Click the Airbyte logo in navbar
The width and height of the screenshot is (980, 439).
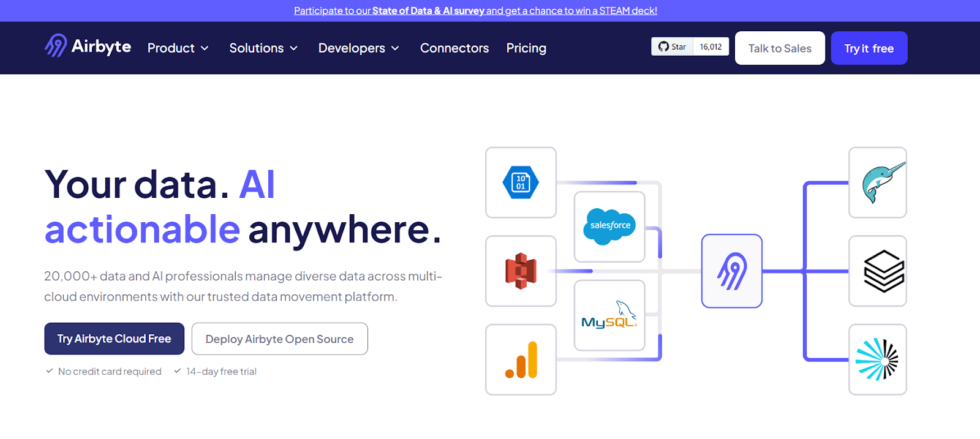[x=88, y=47]
